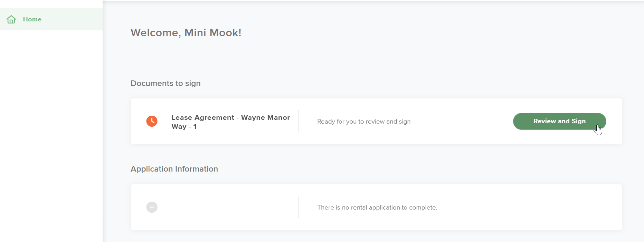Click the divider line in application card

tap(298, 207)
